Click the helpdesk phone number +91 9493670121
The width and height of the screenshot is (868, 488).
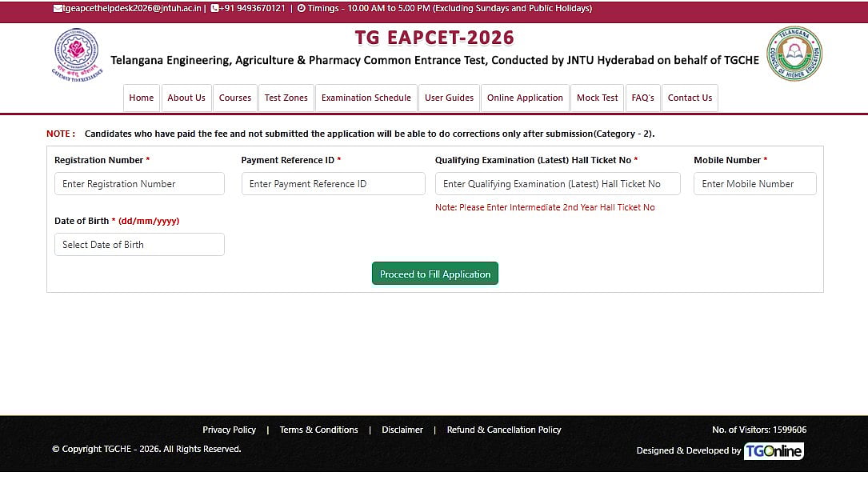point(252,9)
